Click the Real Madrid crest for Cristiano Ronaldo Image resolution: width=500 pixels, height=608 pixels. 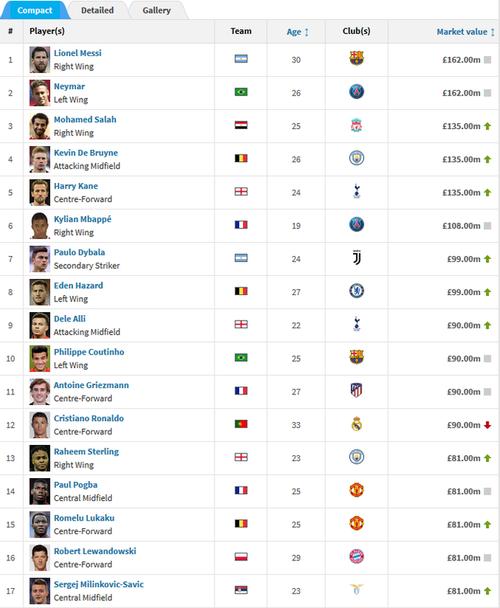[x=356, y=424]
